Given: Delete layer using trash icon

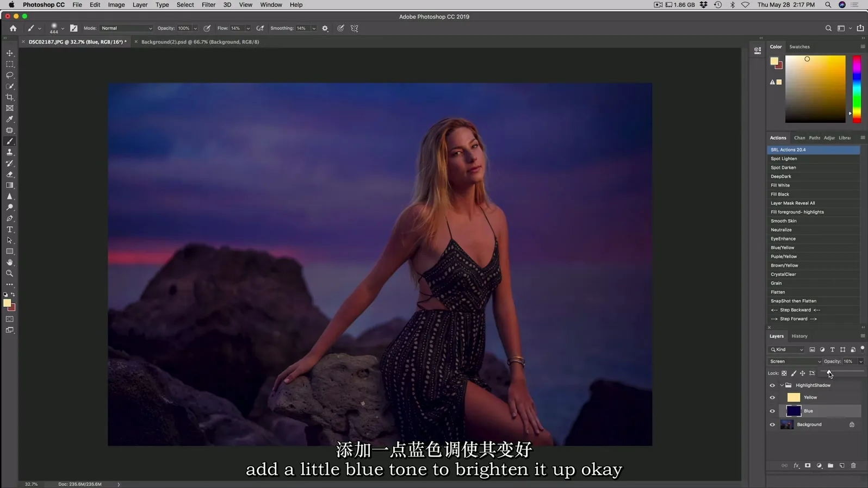Looking at the screenshot, I should 853,466.
